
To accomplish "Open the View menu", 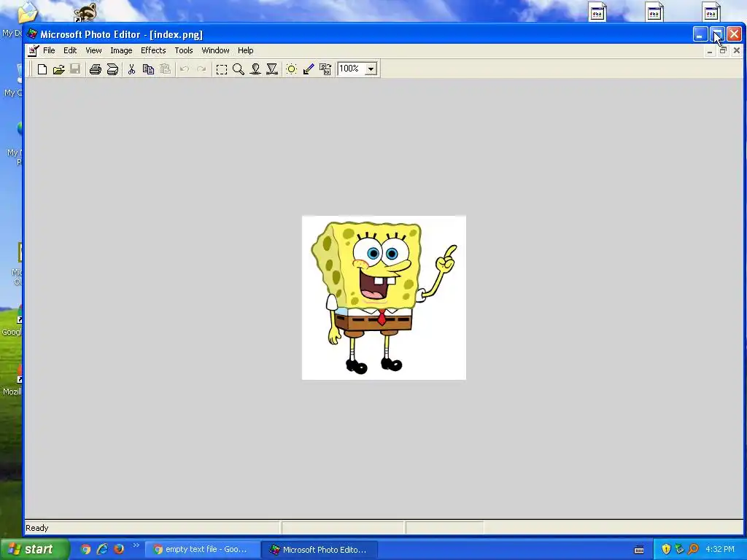I will coord(93,50).
